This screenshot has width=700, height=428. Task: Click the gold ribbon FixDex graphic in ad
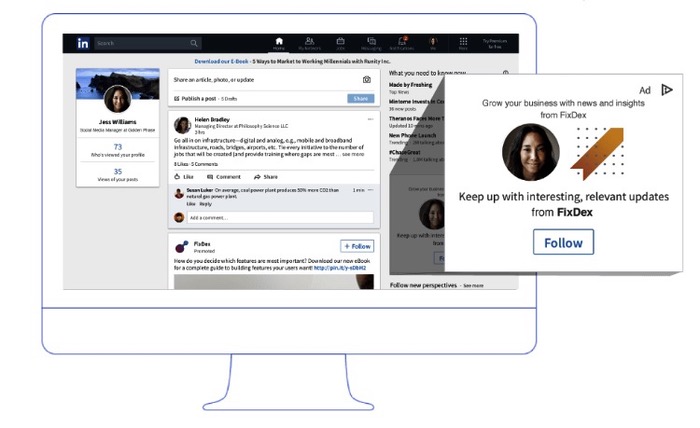point(597,153)
